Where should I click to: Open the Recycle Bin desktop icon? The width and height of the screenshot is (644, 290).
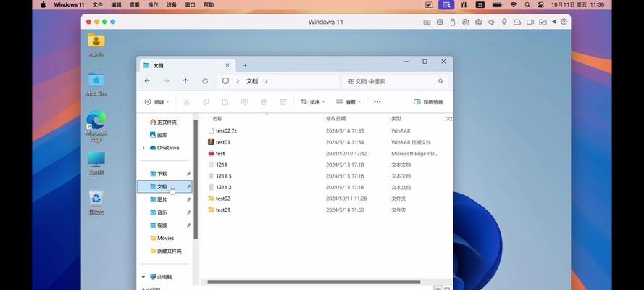click(96, 203)
